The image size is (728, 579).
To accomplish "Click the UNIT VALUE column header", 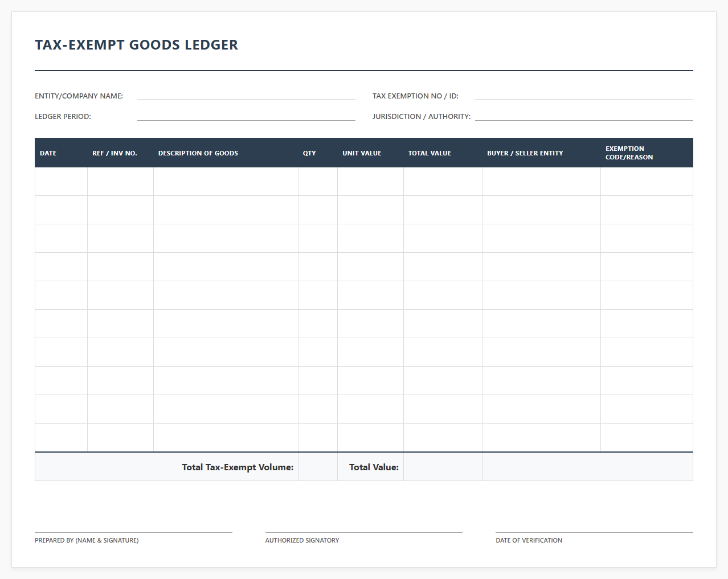I will click(x=370, y=153).
